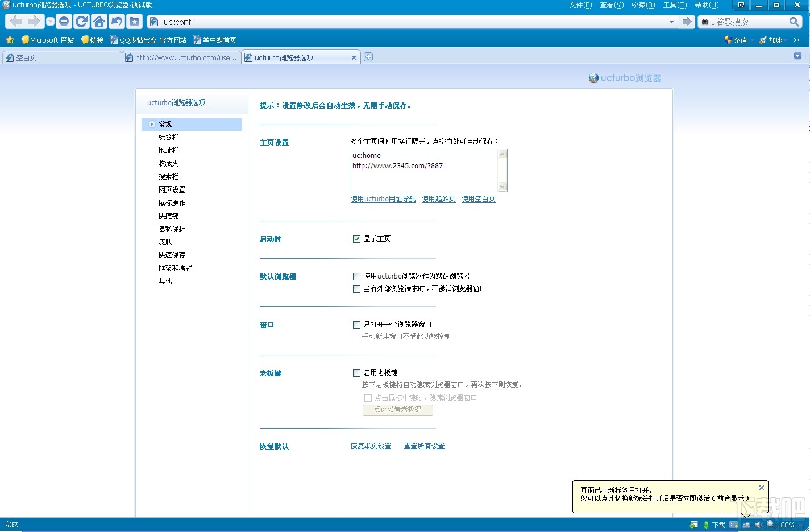Viewport: 810px width, 532px height.
Task: Open the 下载 download manager in status bar
Action: click(715, 525)
